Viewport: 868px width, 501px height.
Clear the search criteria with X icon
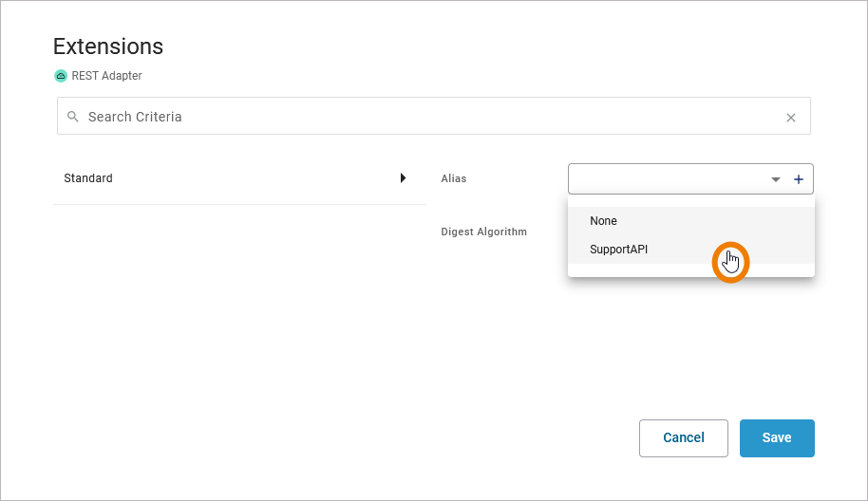click(x=791, y=118)
